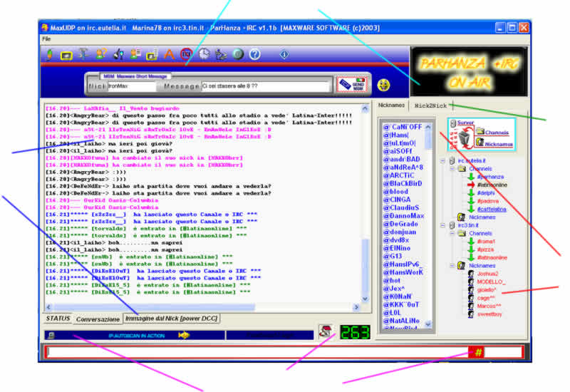Click the microscope toolbar icon
The image size is (570, 392).
coord(221,55)
